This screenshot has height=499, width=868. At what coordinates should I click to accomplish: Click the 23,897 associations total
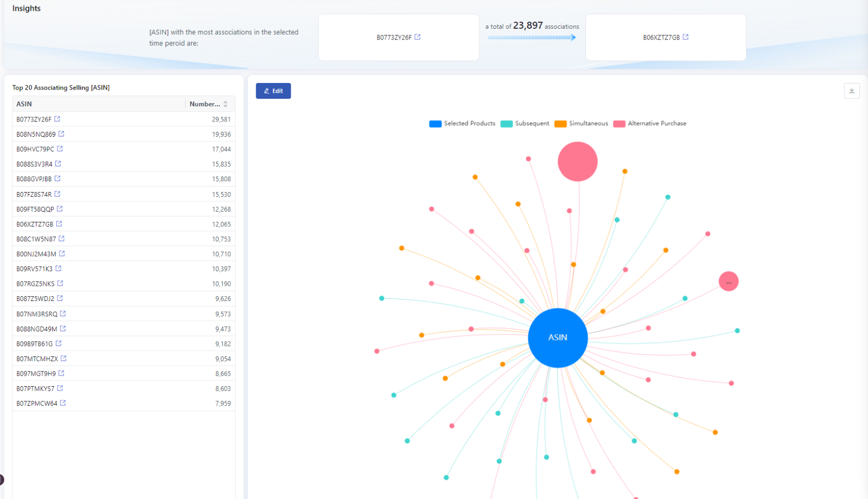(x=528, y=25)
